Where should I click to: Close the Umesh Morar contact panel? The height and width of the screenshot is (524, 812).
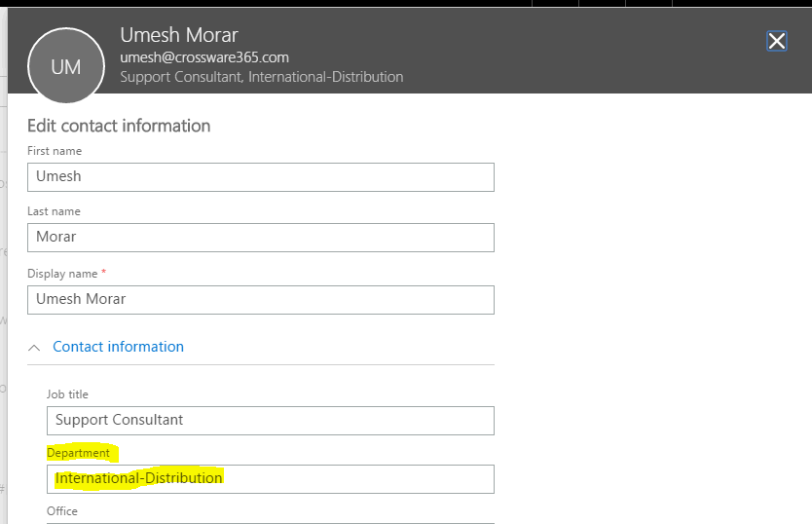point(776,41)
